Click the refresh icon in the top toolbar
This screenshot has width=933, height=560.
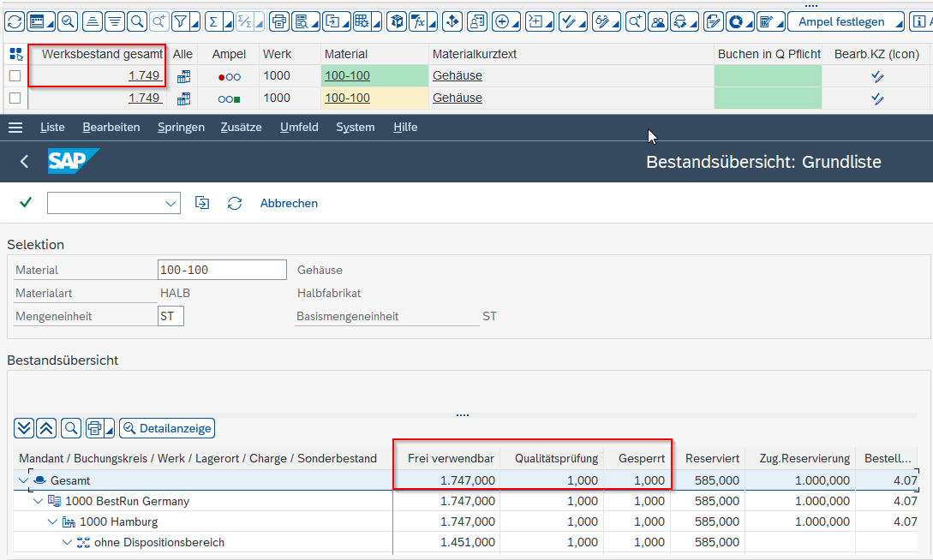click(x=14, y=21)
